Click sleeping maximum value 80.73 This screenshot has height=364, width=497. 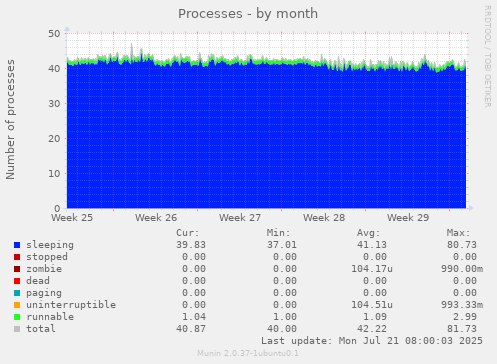pos(462,245)
